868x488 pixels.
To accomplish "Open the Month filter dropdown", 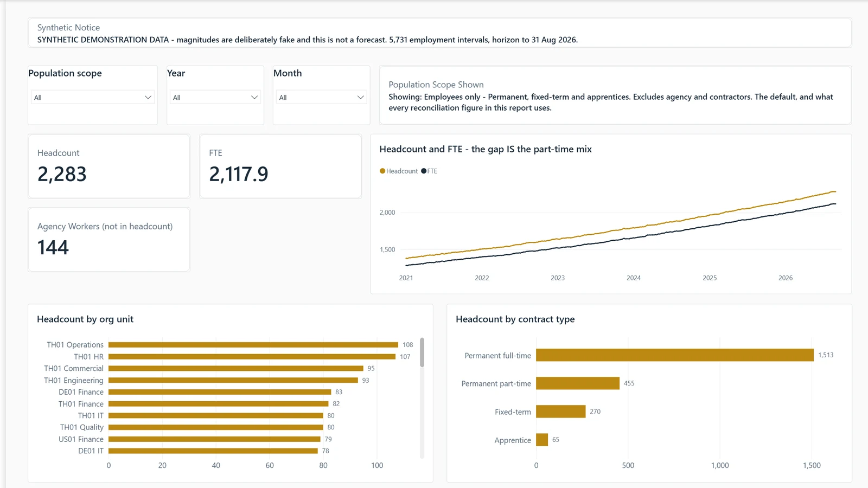I will point(322,97).
